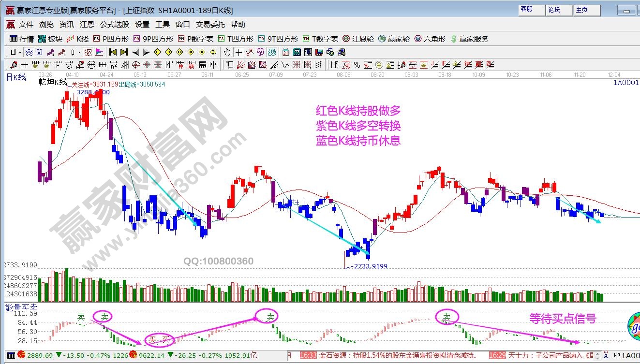Viewport: 640px width, 364px height.
Task: Open the 公式选股 menu
Action: pos(114,25)
